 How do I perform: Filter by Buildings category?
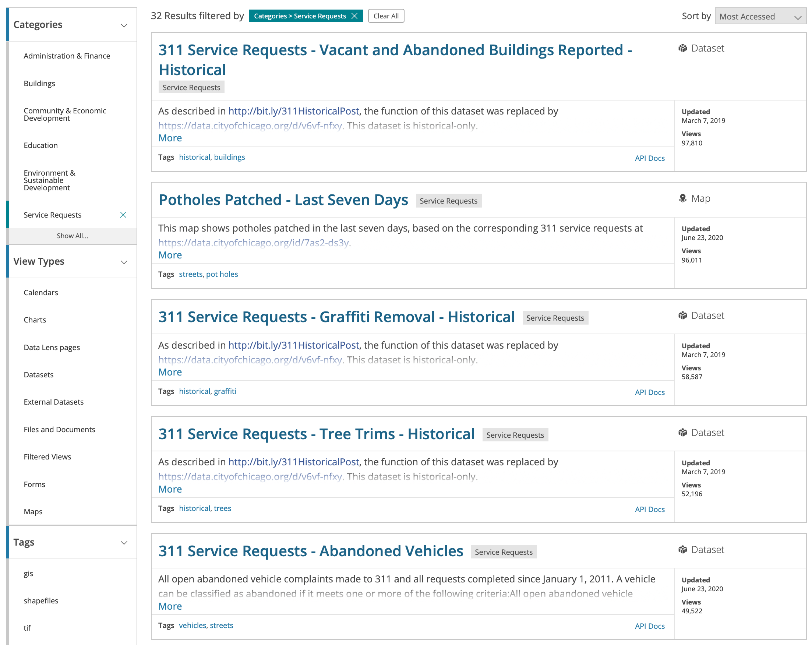(x=39, y=83)
